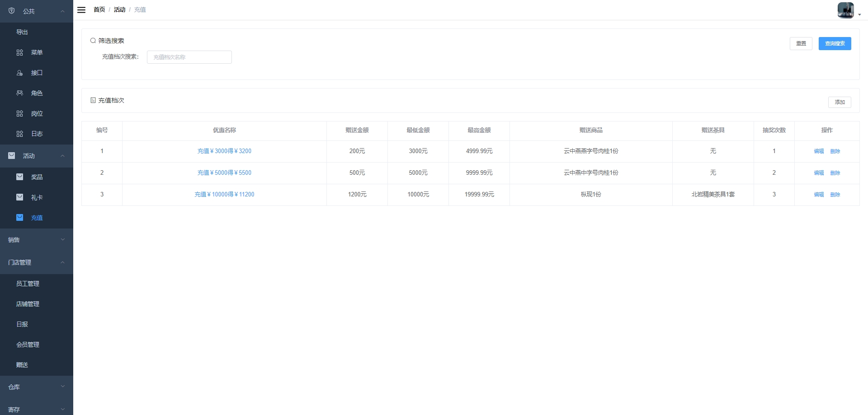Click the cell 云中燕燕字号肉桂1份

(591, 151)
